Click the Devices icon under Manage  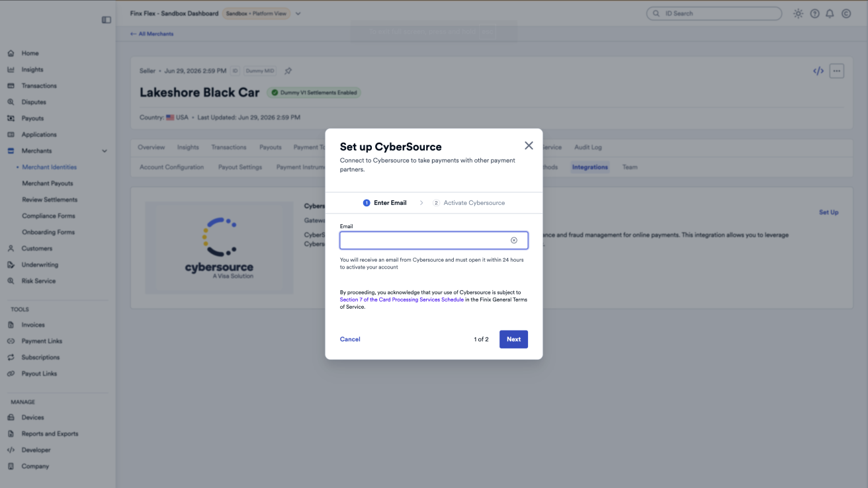tap(11, 417)
